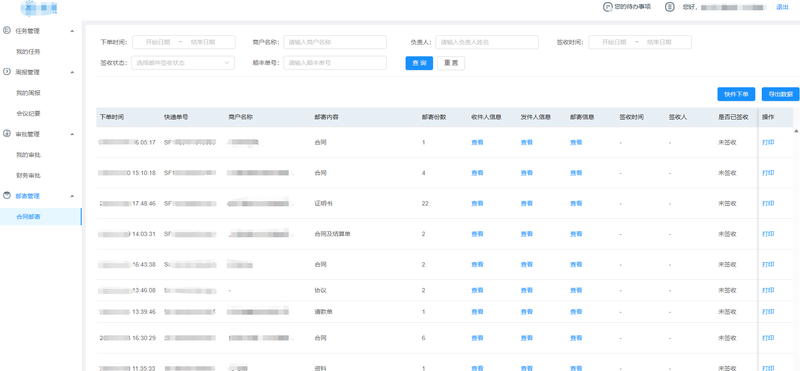
Task: Click the 邮寄管理 sidebar icon
Action: [7, 195]
